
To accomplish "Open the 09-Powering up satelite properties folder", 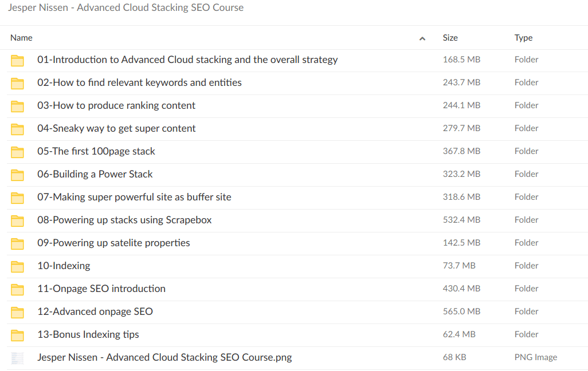I will (x=113, y=243).
